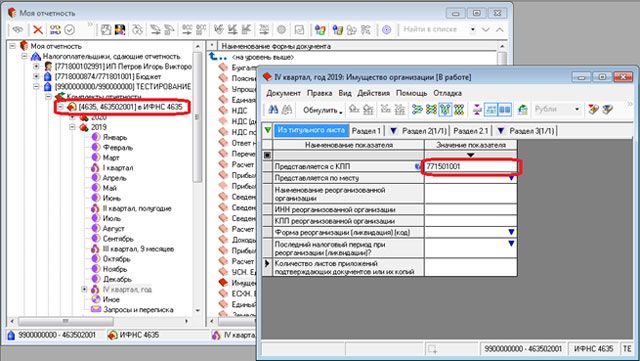Click the red X delete icon in main toolbar

point(38,29)
